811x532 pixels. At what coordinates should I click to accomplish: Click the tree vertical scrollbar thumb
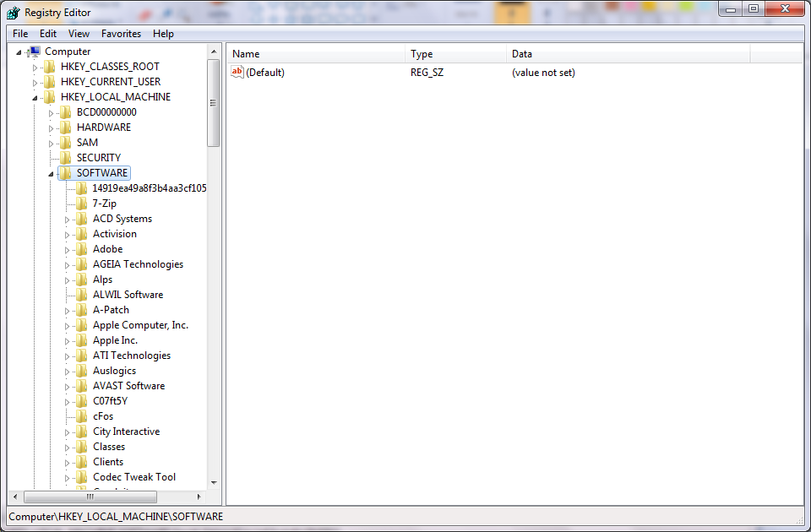214,103
